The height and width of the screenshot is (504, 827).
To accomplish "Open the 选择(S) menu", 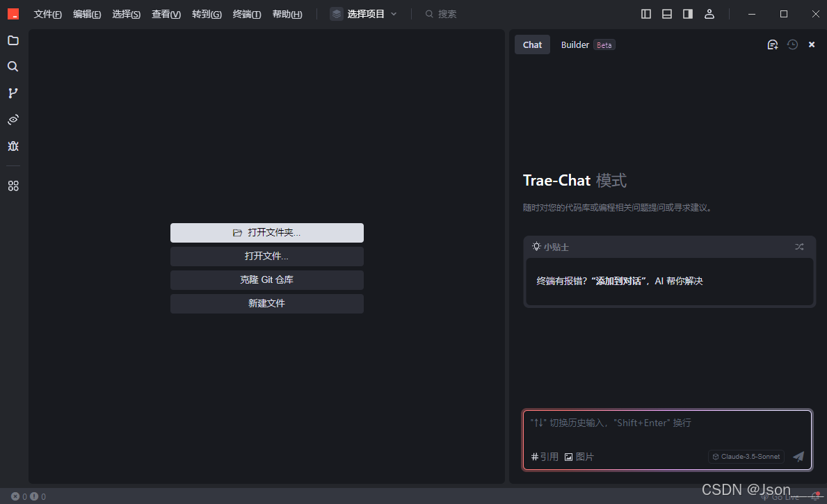I will pyautogui.click(x=127, y=14).
